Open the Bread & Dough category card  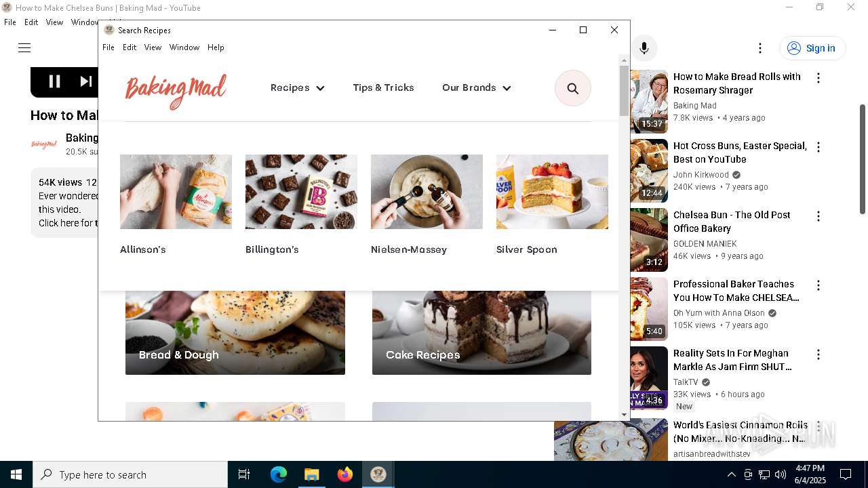tap(235, 333)
